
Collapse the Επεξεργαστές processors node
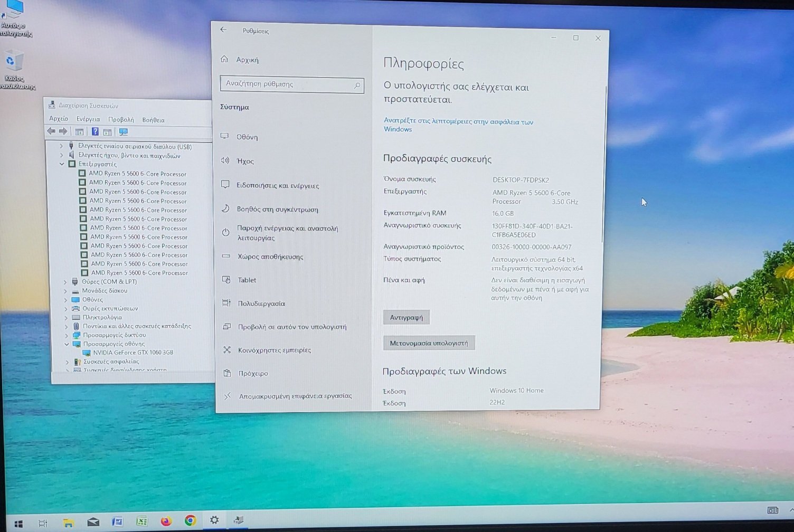(x=62, y=164)
